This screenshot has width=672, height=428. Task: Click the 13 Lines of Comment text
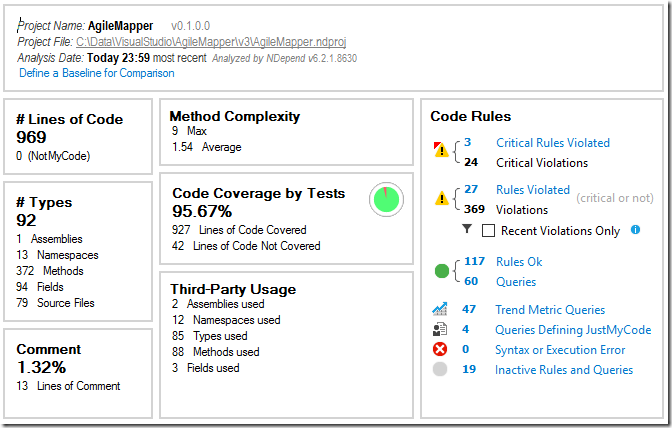68,386
